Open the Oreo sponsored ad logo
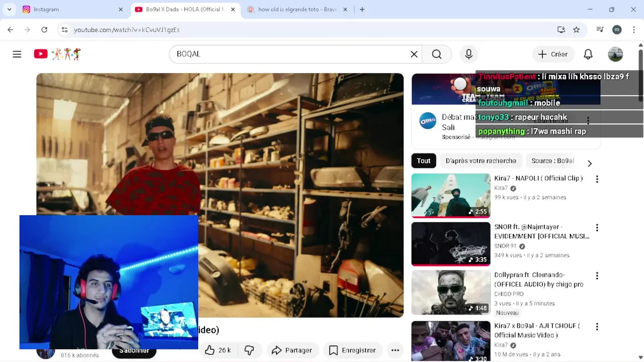The height and width of the screenshot is (362, 644). point(428,121)
